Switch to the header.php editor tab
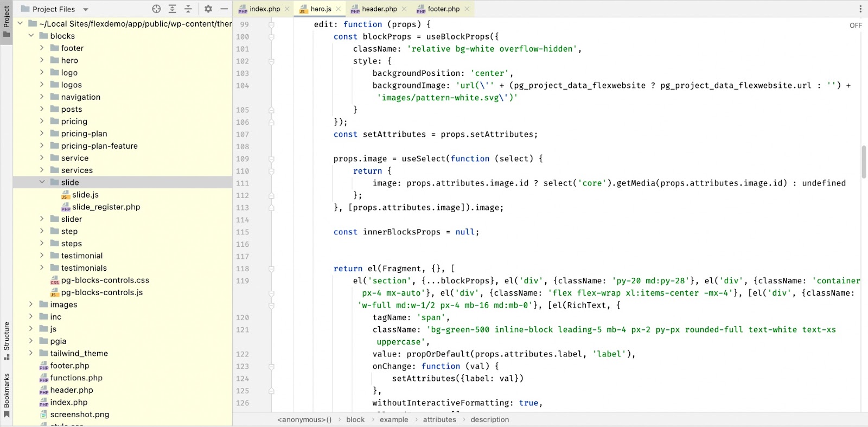This screenshot has height=427, width=868. (379, 9)
